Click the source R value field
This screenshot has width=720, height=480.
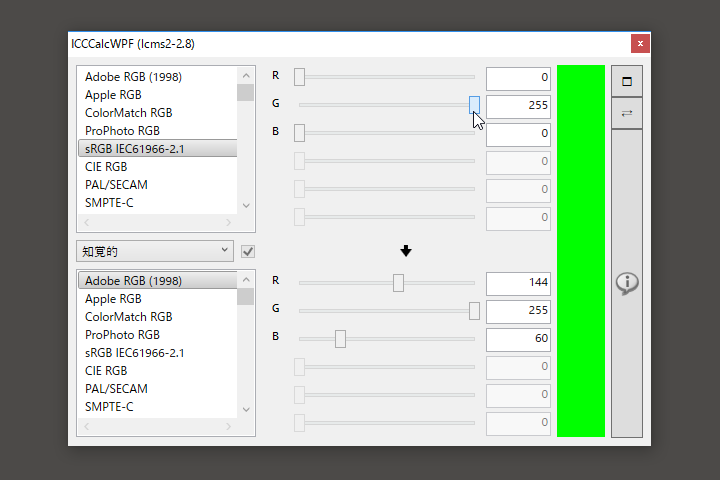518,78
